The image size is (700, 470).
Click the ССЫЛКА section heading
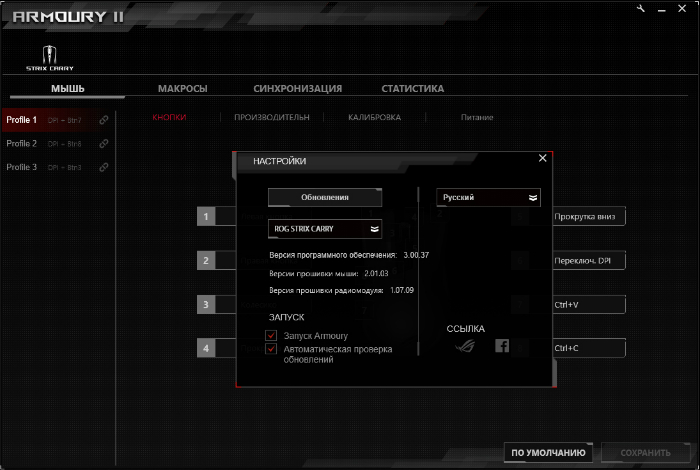[x=466, y=329]
